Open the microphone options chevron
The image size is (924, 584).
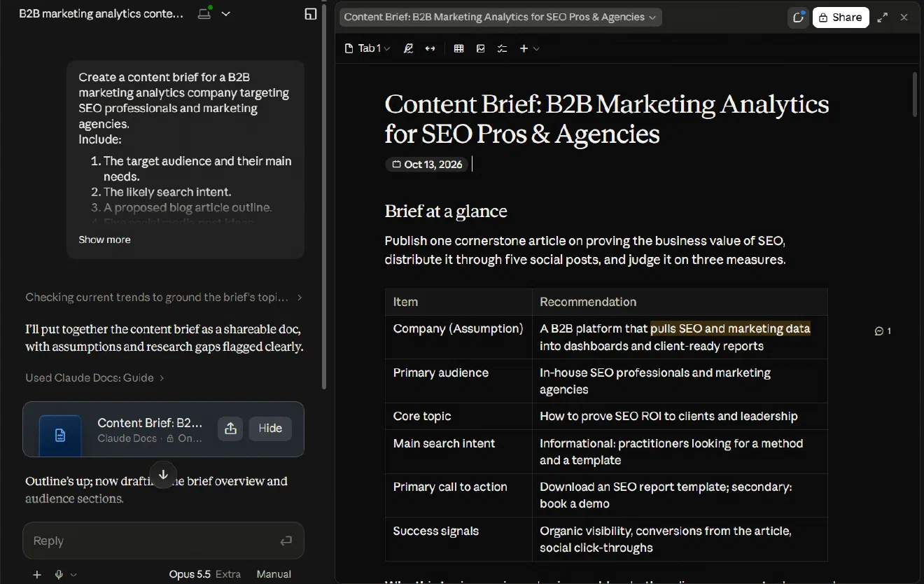73,575
